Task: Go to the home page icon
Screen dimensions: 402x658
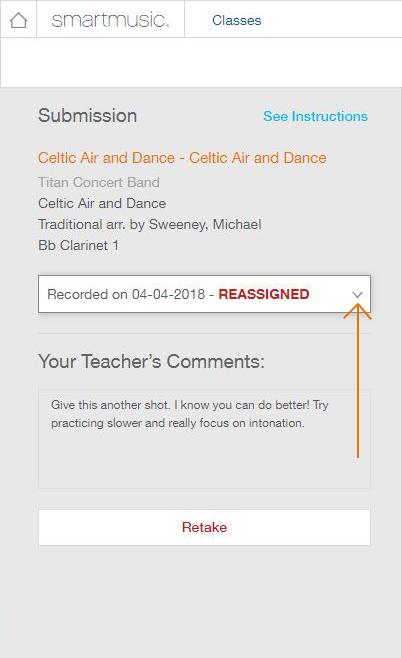Action: pyautogui.click(x=18, y=20)
